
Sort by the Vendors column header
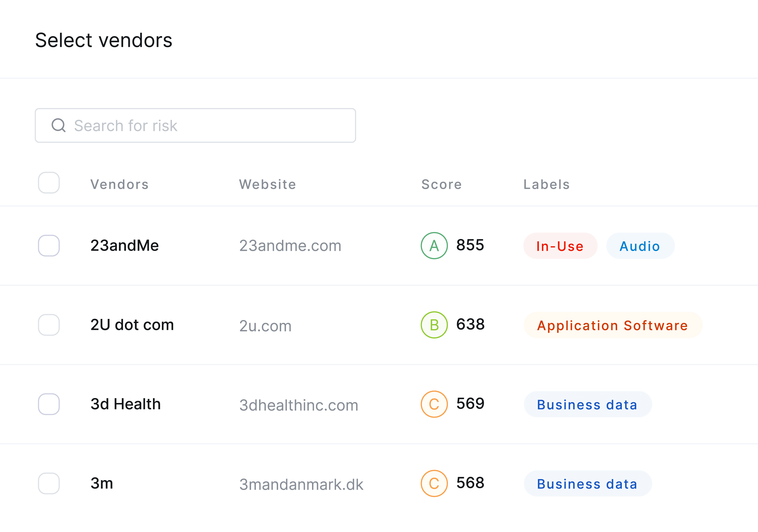[x=120, y=184]
